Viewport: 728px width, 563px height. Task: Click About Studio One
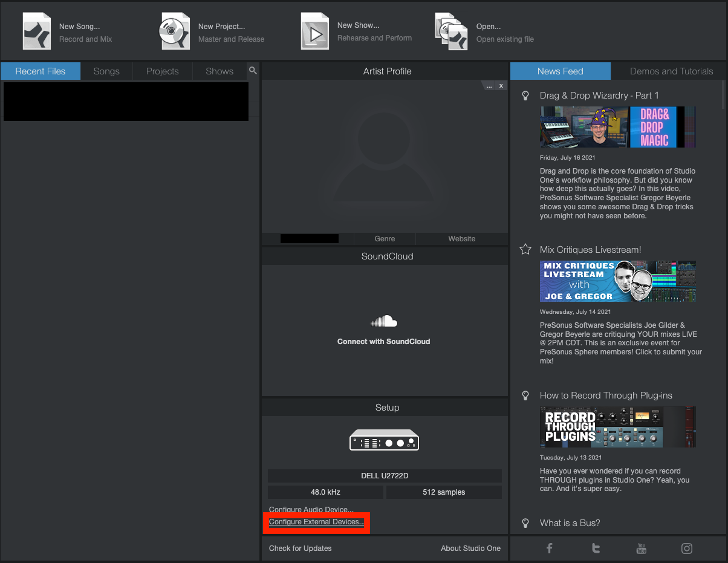pos(470,548)
